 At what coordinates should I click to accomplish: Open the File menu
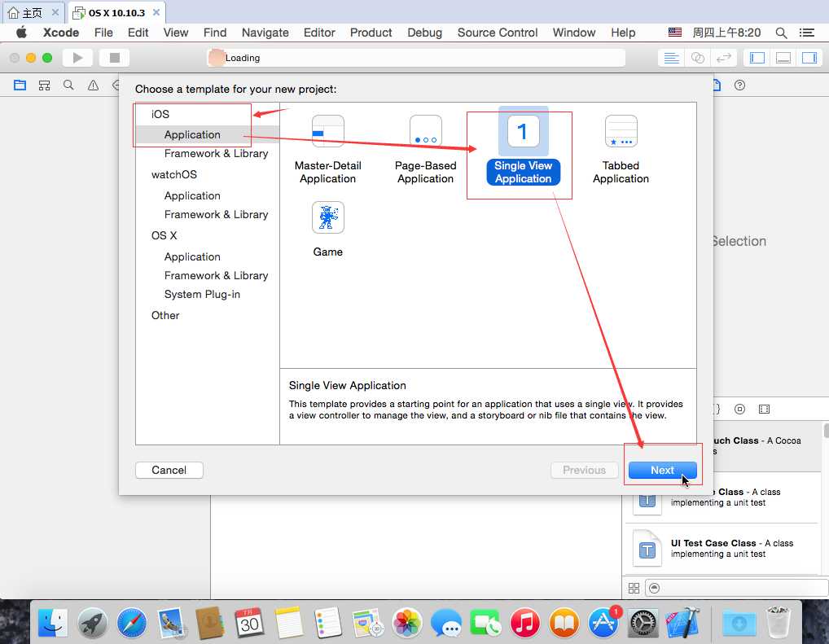coord(103,33)
